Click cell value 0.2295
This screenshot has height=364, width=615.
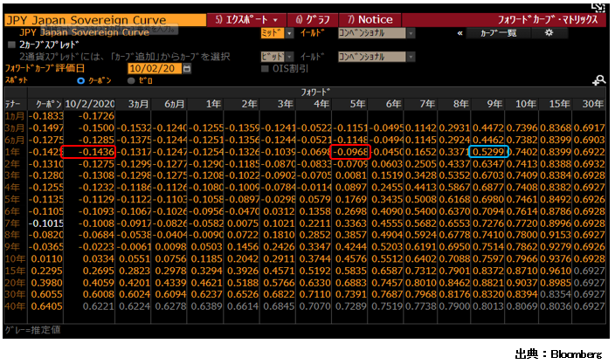point(46,271)
